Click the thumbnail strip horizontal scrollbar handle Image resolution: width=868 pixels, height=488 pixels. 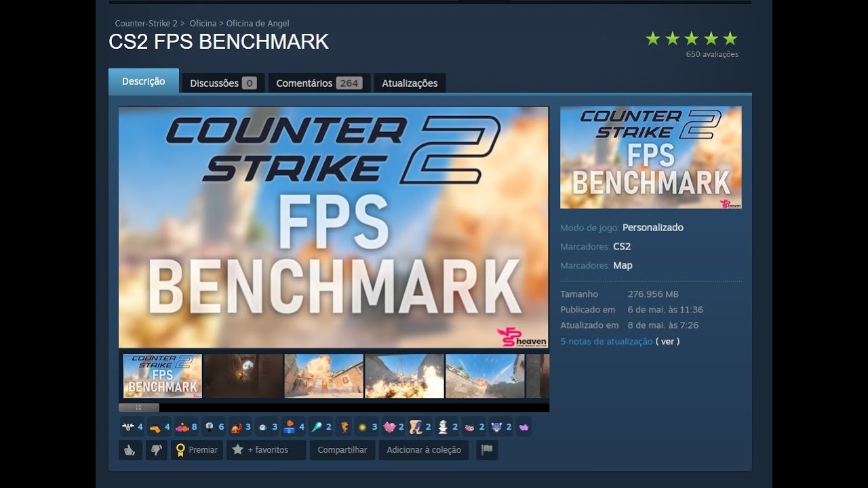(139, 408)
